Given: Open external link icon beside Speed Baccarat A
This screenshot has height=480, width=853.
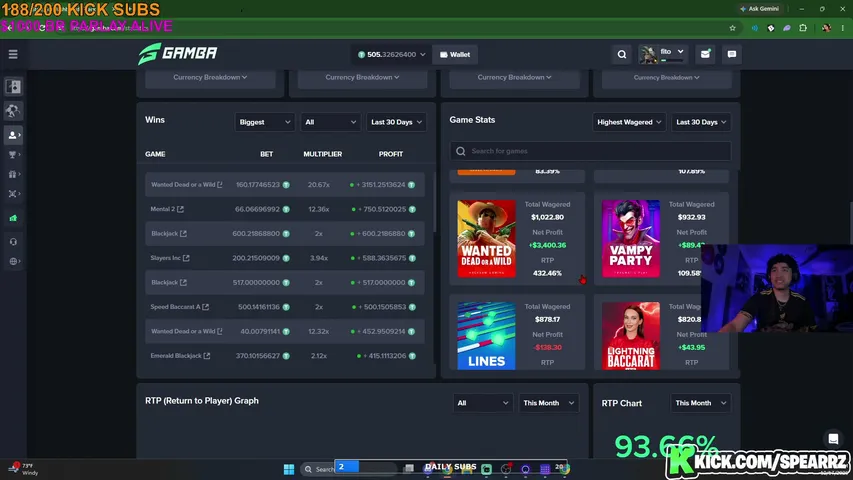Looking at the screenshot, I should coord(206,307).
